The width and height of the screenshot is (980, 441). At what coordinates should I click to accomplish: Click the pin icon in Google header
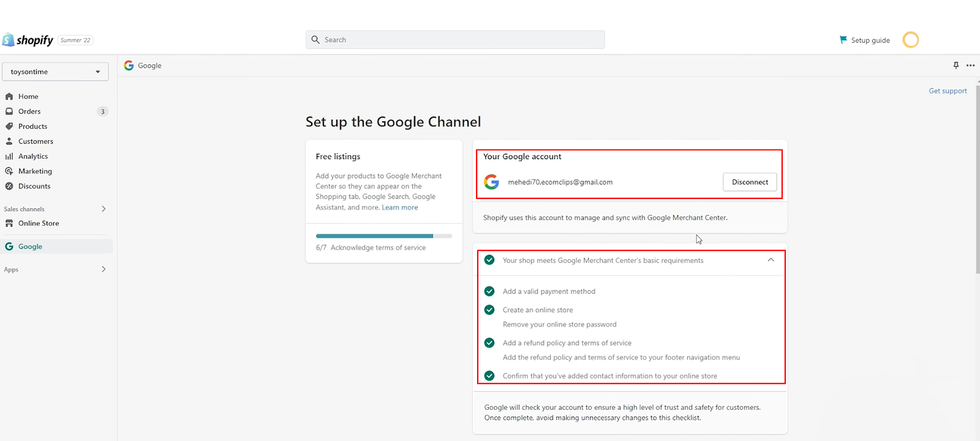coord(956,66)
